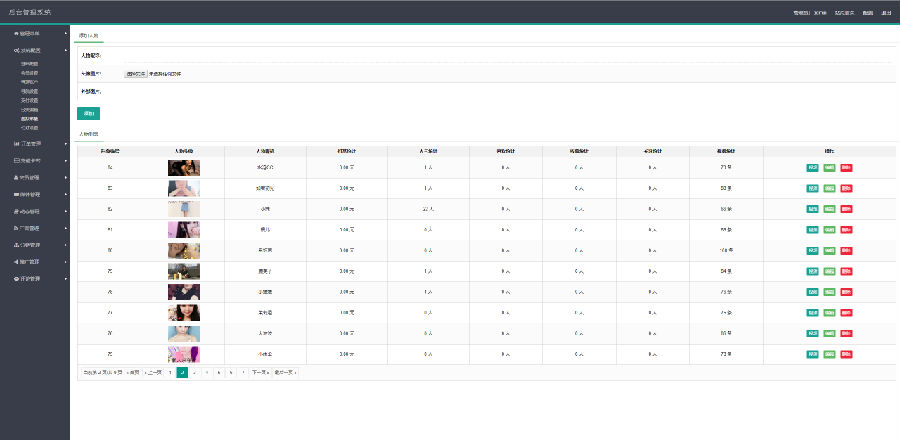900x440 pixels.
Task: Click the operations column header at the table's right
Action: [829, 151]
